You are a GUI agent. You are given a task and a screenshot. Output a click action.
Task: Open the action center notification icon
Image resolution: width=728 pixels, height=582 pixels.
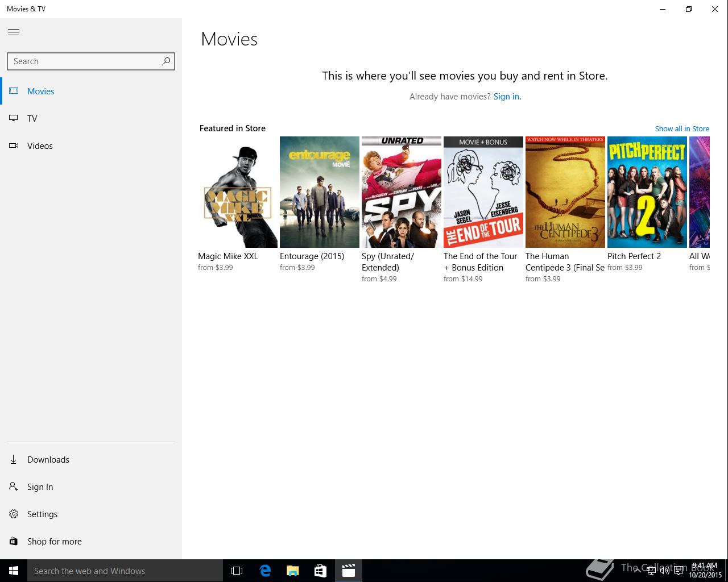click(x=679, y=571)
